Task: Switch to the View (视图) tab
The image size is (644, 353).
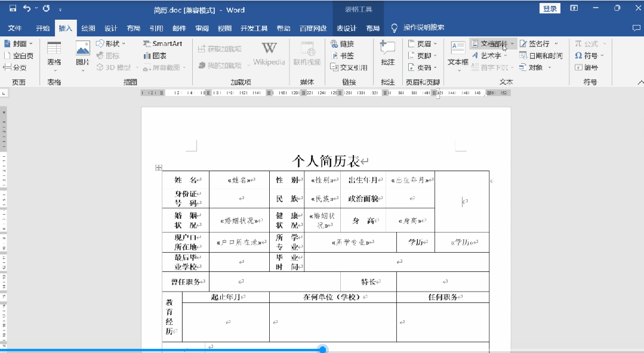Action: pyautogui.click(x=224, y=28)
